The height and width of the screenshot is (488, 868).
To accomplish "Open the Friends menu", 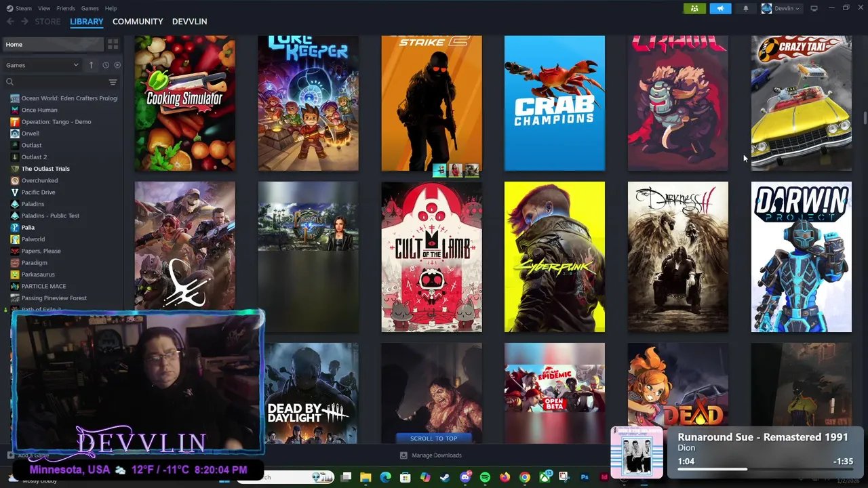I will pos(66,8).
